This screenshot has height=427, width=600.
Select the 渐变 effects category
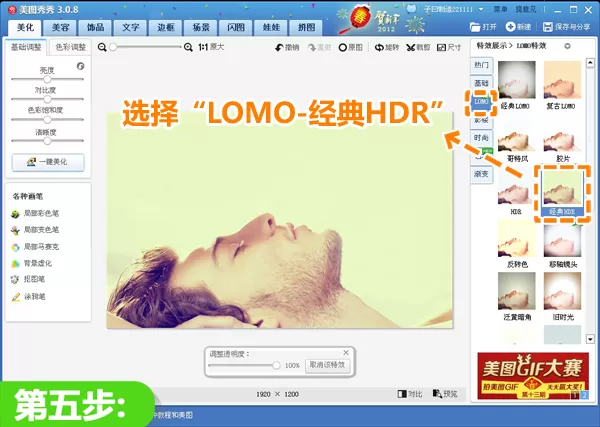pos(481,174)
